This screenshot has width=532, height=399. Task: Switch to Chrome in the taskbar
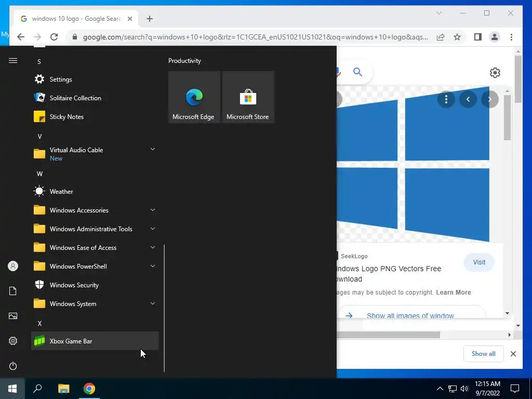pos(89,389)
